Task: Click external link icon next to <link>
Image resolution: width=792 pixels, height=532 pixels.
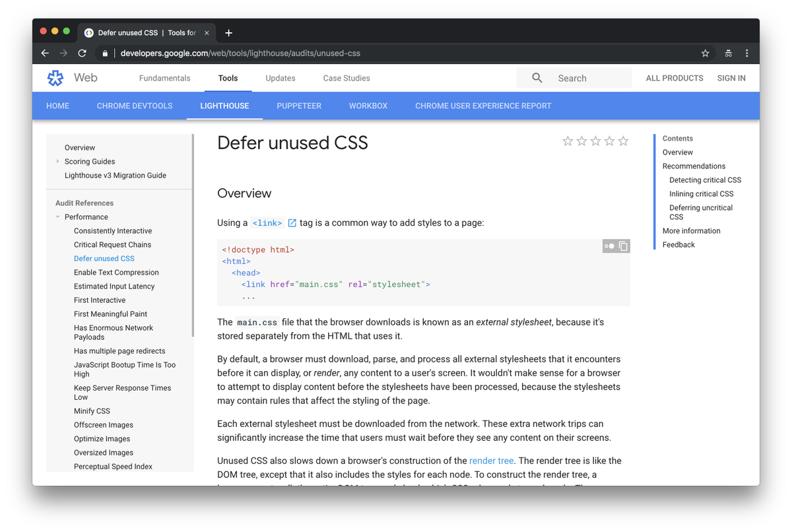Action: click(292, 223)
